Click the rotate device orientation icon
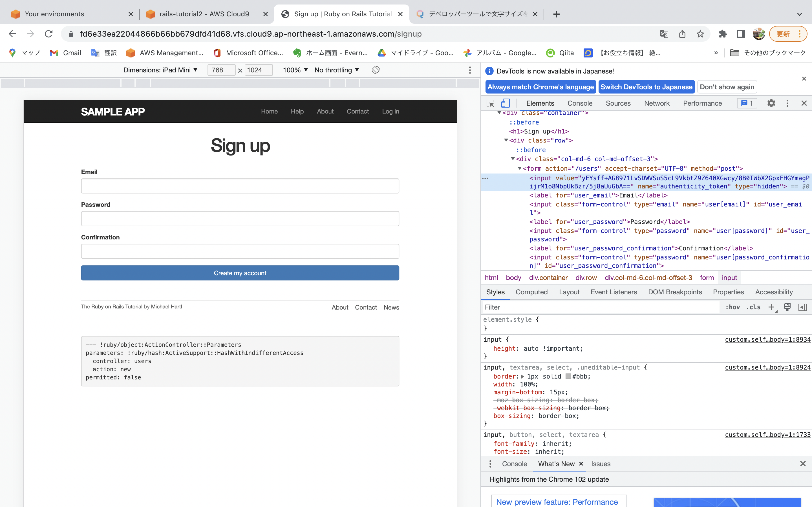This screenshot has height=507, width=812. tap(376, 70)
